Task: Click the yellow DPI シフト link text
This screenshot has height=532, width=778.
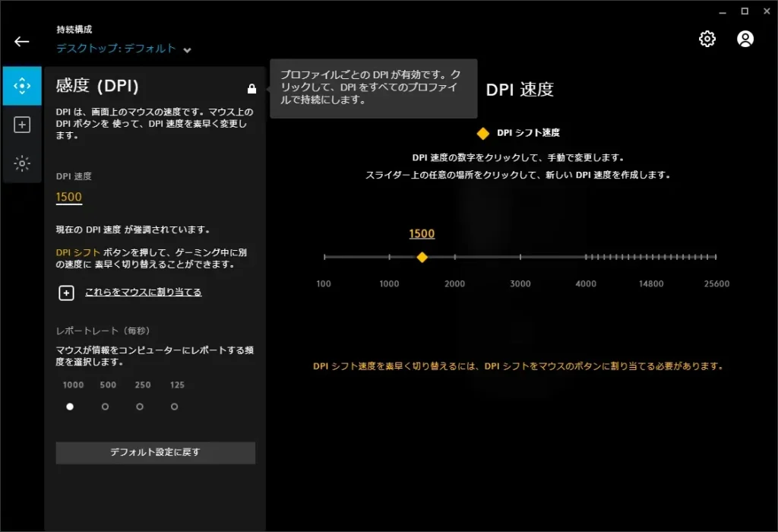Action: point(78,252)
